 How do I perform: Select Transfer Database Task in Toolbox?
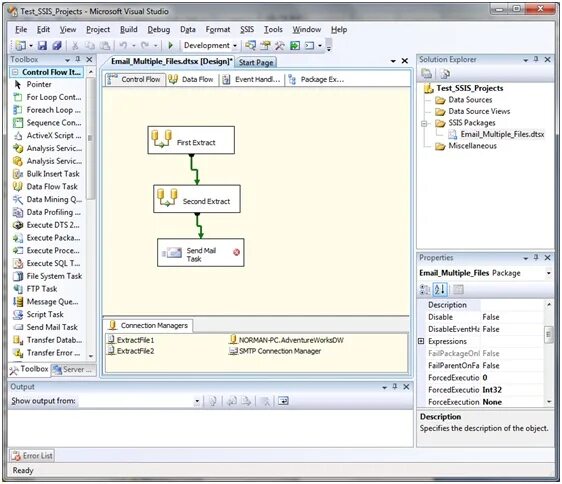[47, 340]
